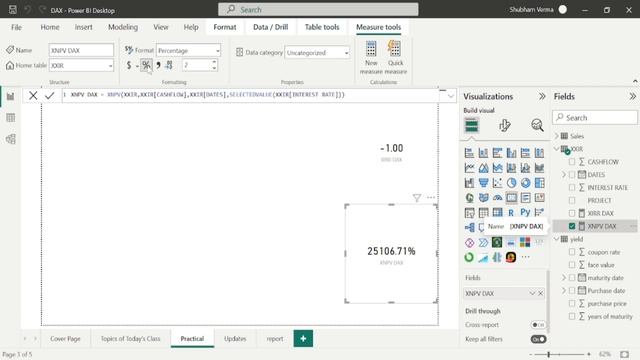
Task: Check the CASHFLOW field checkbox
Action: [x=572, y=162]
